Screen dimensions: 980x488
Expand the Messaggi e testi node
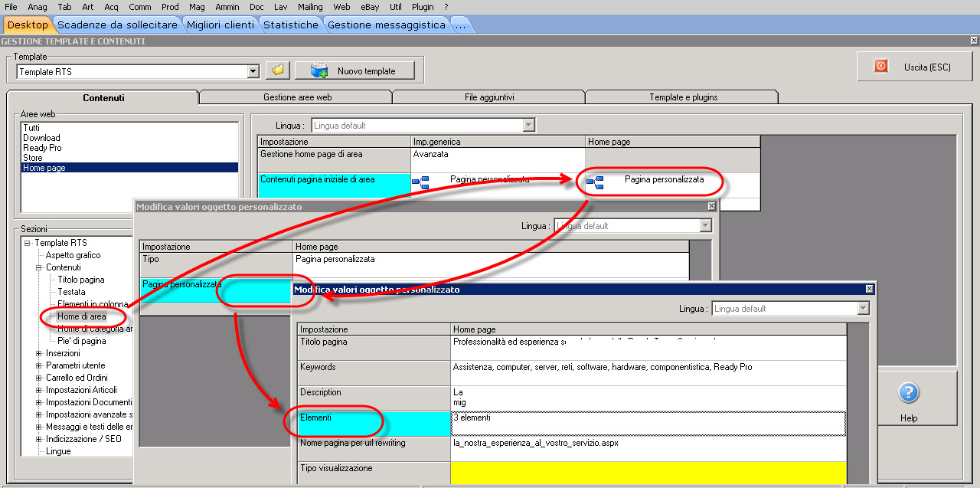(39, 427)
